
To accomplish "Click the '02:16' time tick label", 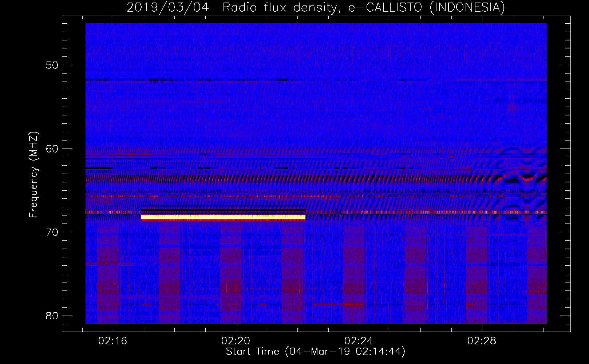I will [x=113, y=341].
